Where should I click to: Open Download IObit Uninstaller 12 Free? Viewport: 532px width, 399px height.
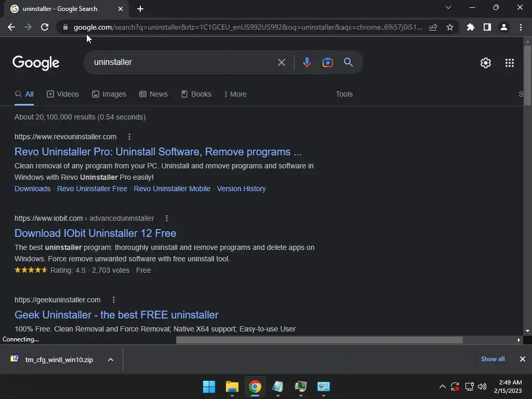click(x=96, y=233)
